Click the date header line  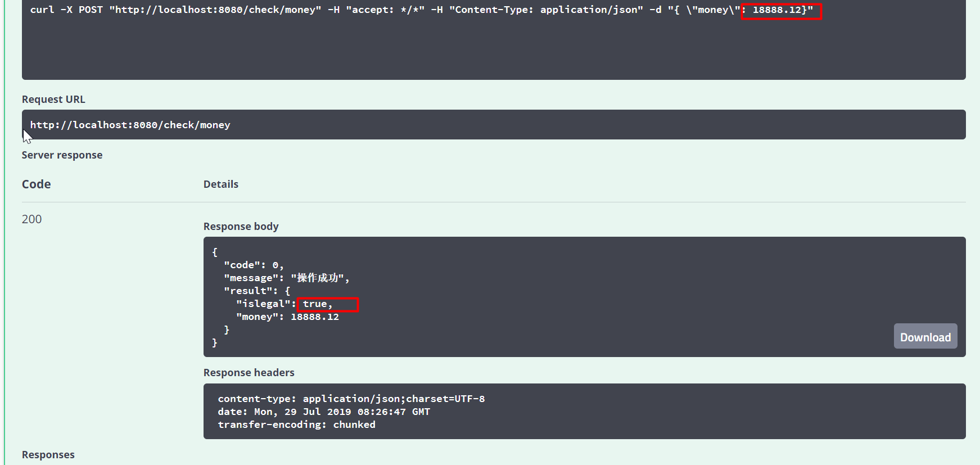click(323, 412)
